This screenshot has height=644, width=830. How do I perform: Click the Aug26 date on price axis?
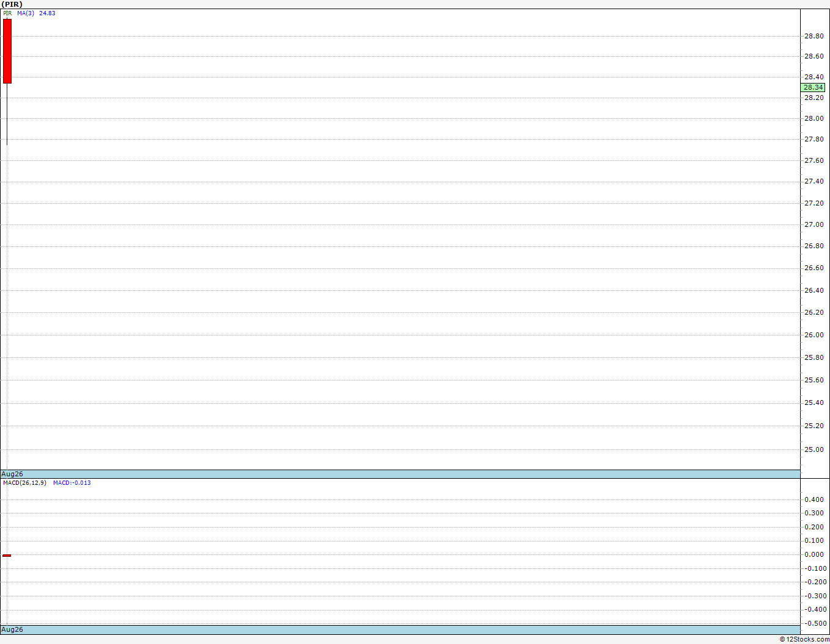pos(12,474)
